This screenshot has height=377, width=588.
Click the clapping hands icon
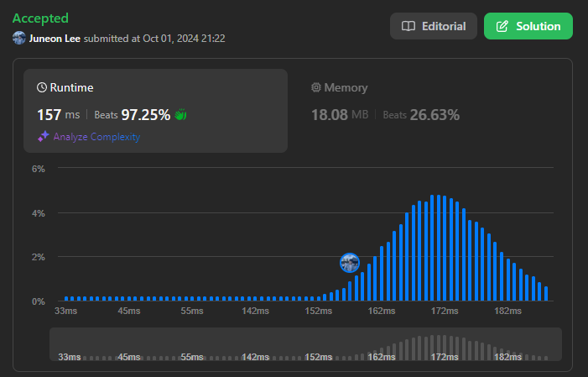point(180,114)
